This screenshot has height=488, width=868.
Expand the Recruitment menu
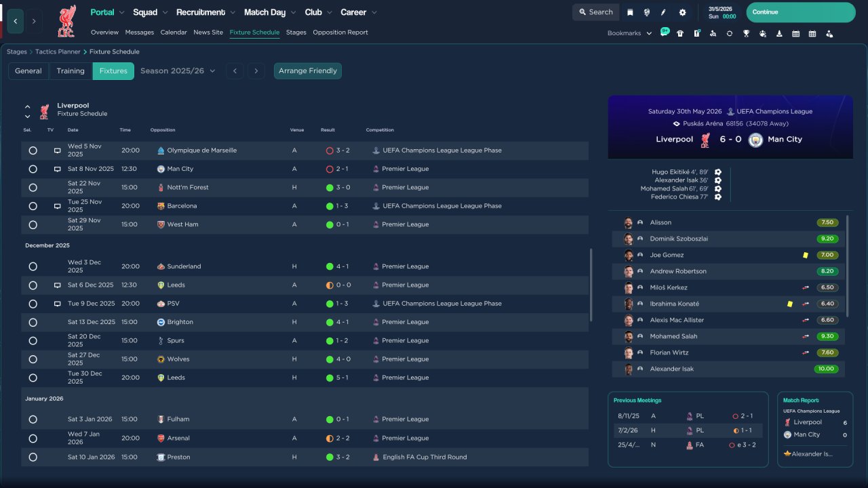click(x=205, y=12)
